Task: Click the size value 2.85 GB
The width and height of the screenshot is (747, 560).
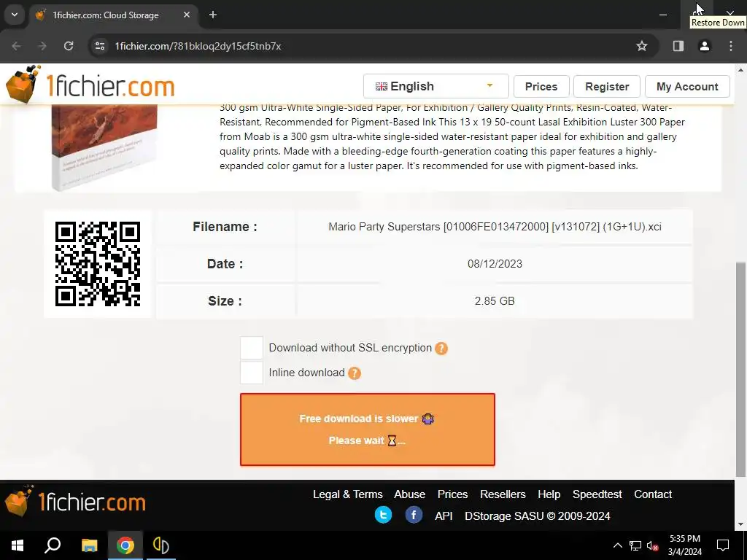Action: (495, 301)
